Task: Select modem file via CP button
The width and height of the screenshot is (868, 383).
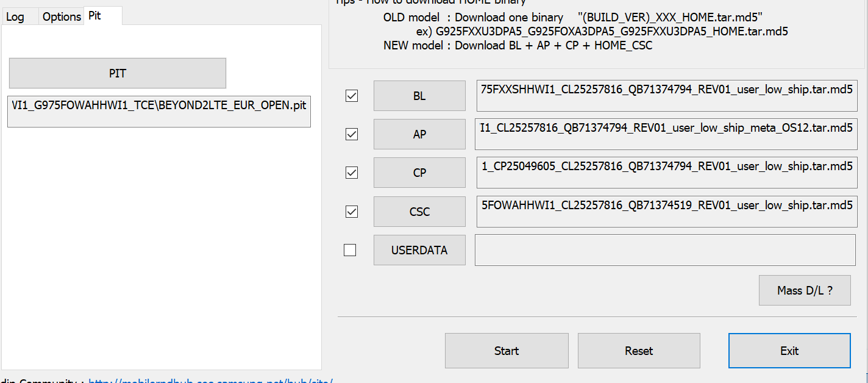Action: click(419, 173)
